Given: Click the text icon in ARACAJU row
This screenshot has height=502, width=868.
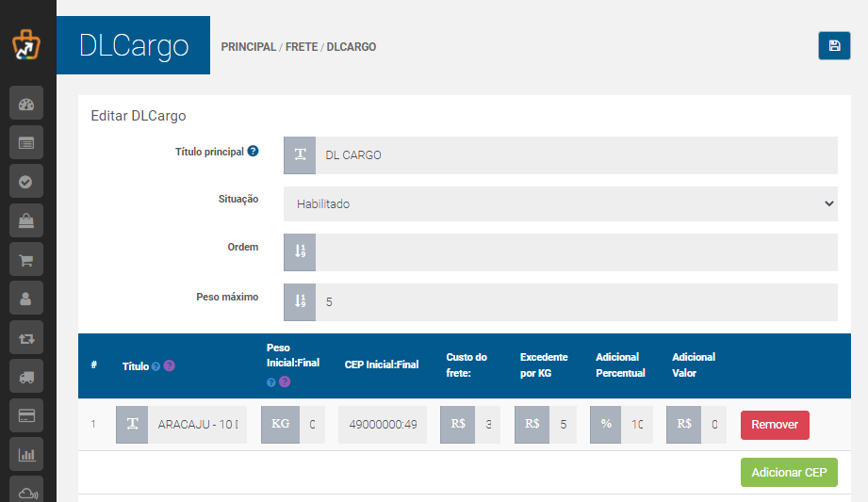Looking at the screenshot, I should [132, 425].
